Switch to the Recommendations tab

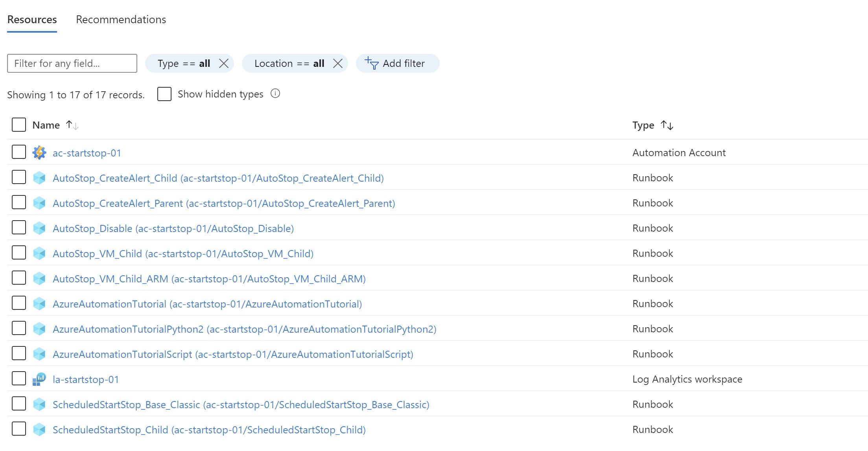pyautogui.click(x=121, y=20)
